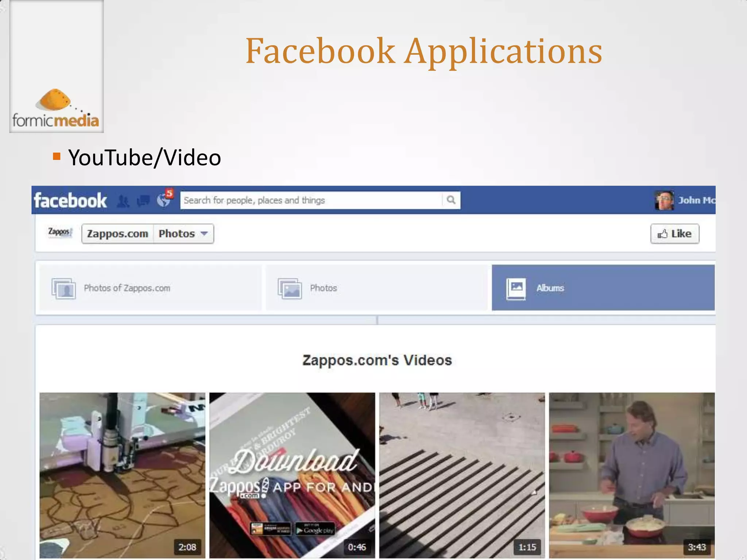Image resolution: width=747 pixels, height=560 pixels.
Task: Switch to the Albums tab
Action: click(x=603, y=288)
